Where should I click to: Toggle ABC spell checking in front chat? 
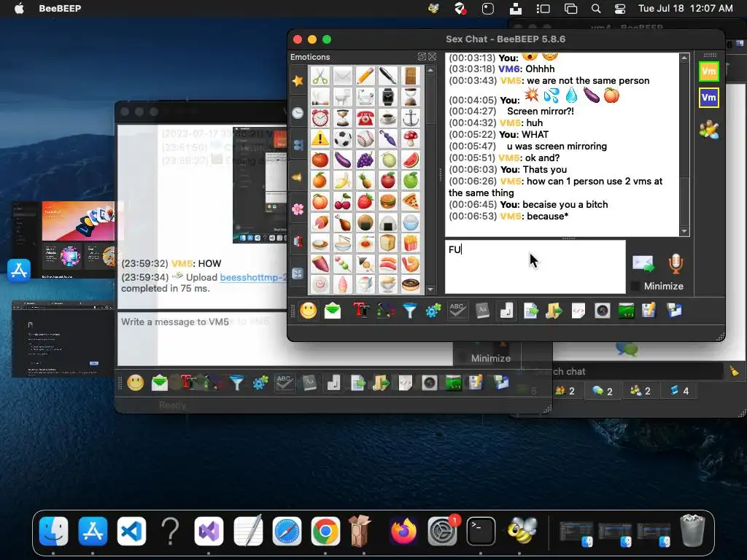[457, 311]
